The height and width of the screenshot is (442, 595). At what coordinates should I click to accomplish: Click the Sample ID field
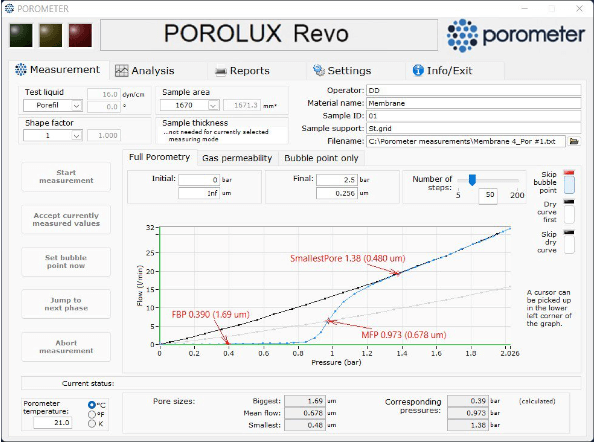click(474, 116)
